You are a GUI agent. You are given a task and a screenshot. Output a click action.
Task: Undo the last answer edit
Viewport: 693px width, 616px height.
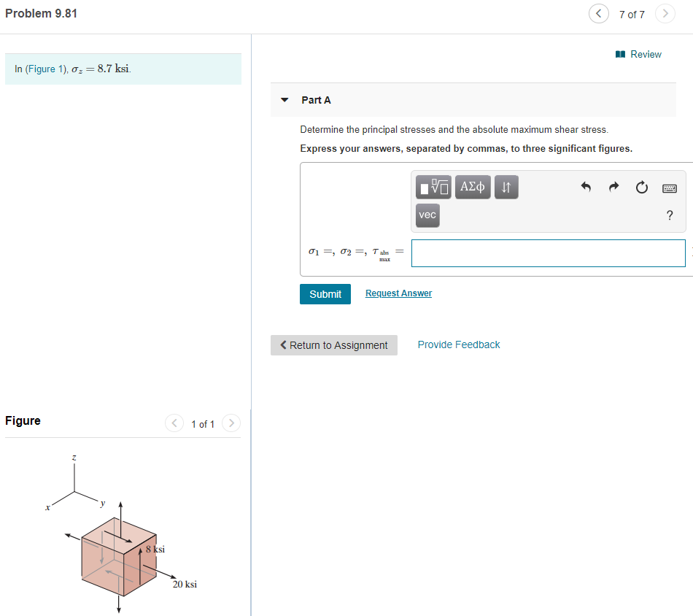586,187
